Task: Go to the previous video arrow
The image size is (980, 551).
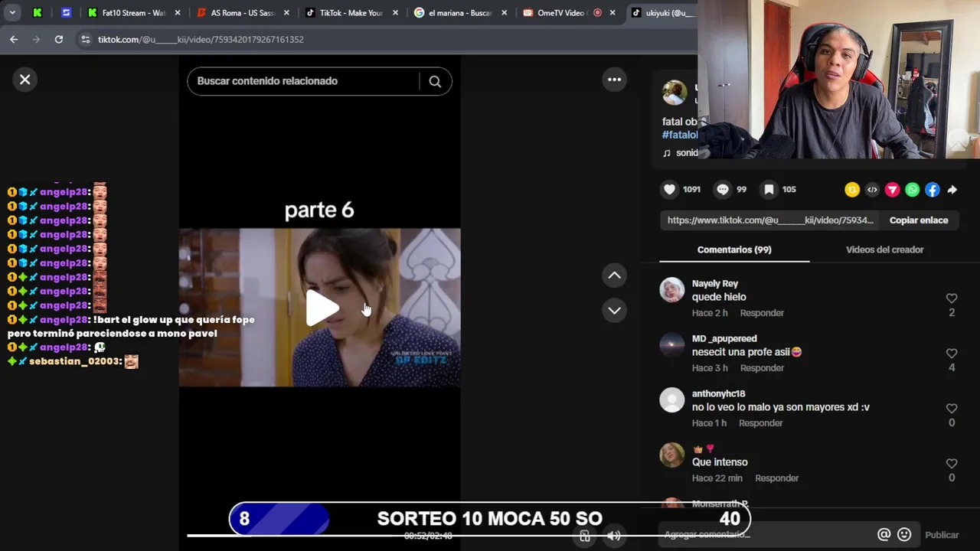Action: (x=614, y=275)
